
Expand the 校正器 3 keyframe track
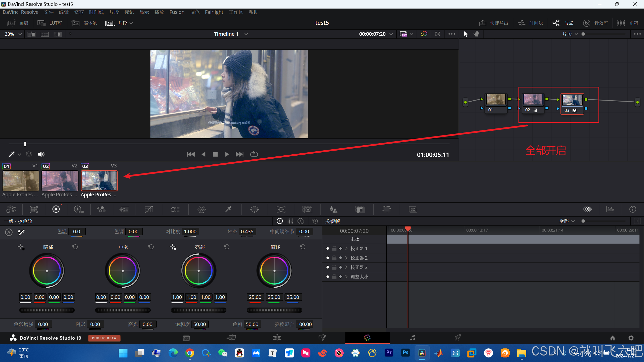tap(346, 267)
